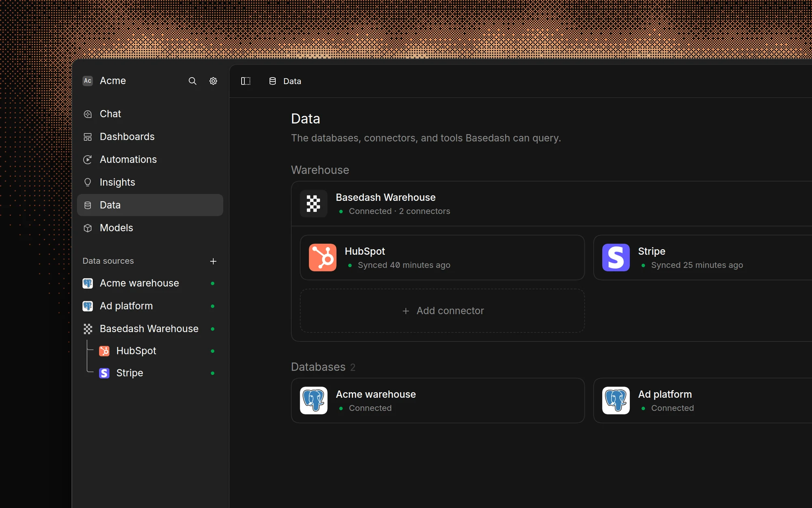The height and width of the screenshot is (508, 812).
Task: Select Basedash Warehouse in Data sources list
Action: 150,329
